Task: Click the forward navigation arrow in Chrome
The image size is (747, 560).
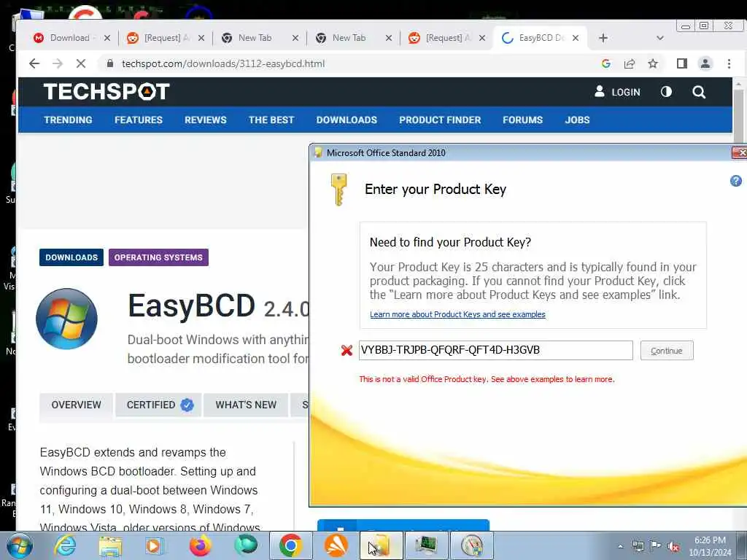Action: click(x=58, y=63)
